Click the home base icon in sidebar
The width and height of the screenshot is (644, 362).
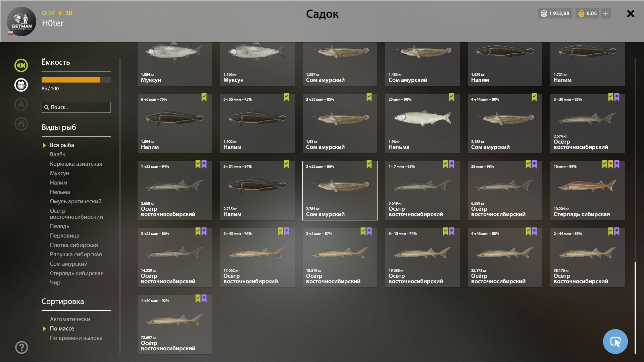(x=21, y=124)
